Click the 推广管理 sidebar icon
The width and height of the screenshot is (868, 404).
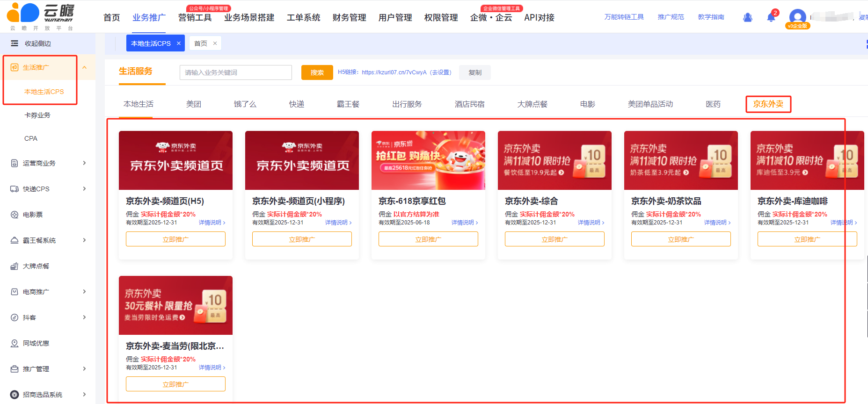point(15,369)
